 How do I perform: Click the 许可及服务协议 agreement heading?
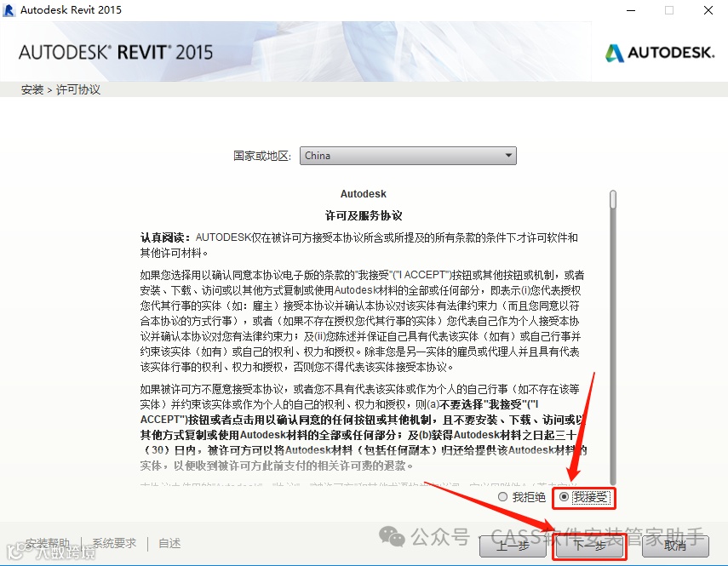(364, 215)
